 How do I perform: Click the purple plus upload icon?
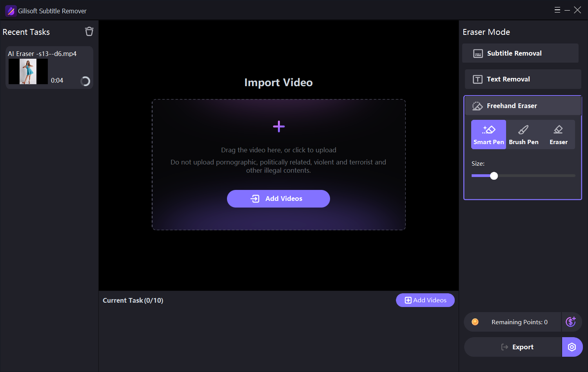click(279, 126)
